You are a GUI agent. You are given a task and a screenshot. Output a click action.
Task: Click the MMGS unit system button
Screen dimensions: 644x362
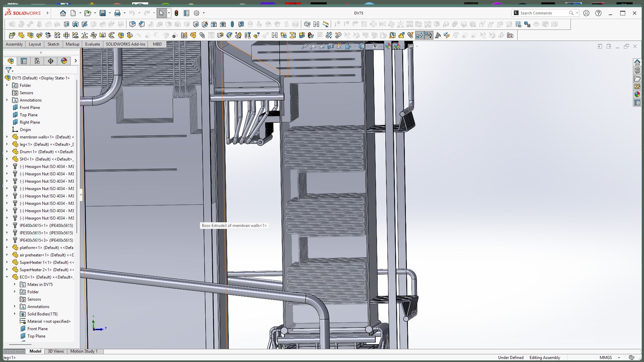click(x=605, y=358)
